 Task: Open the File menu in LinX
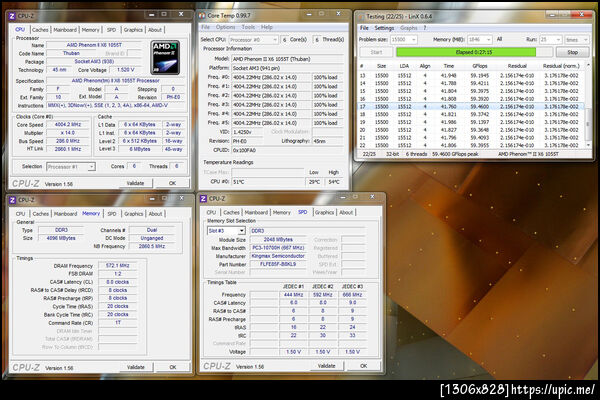click(x=364, y=28)
